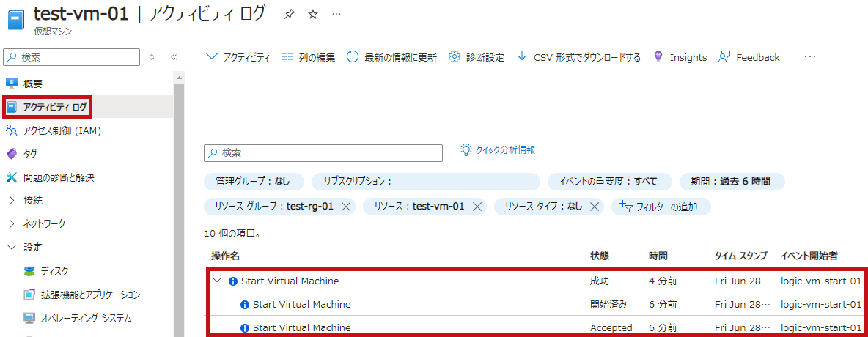Remove the リソース グループ filter with X
The image size is (868, 337).
[x=346, y=207]
